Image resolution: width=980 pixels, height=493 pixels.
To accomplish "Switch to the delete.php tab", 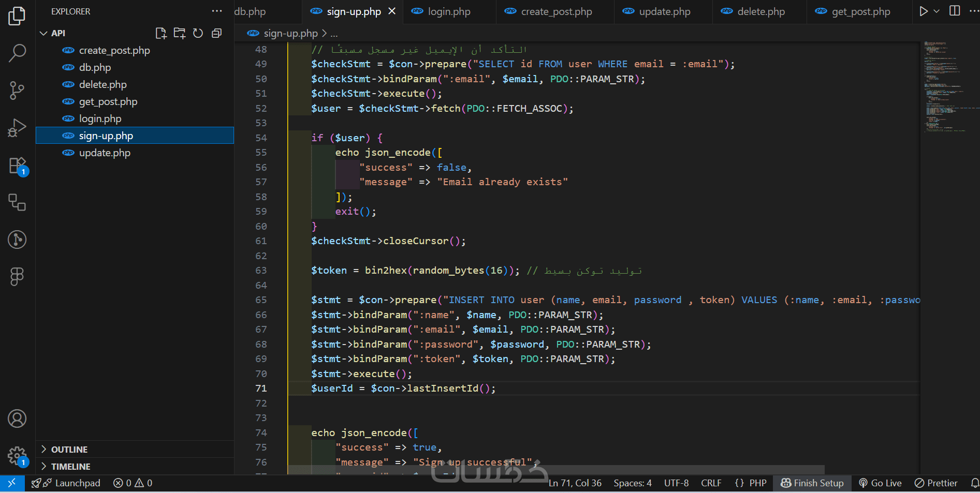I will [760, 11].
